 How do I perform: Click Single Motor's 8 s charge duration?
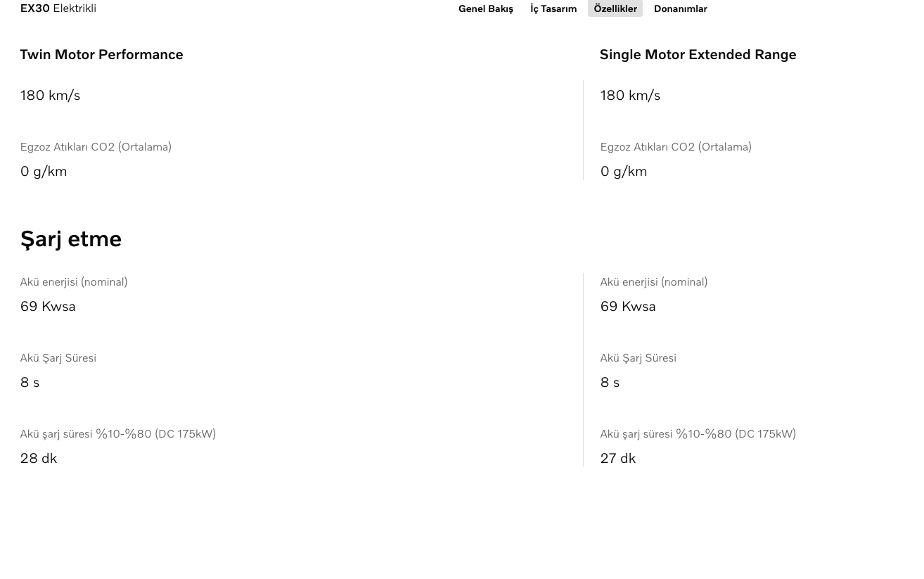point(610,382)
